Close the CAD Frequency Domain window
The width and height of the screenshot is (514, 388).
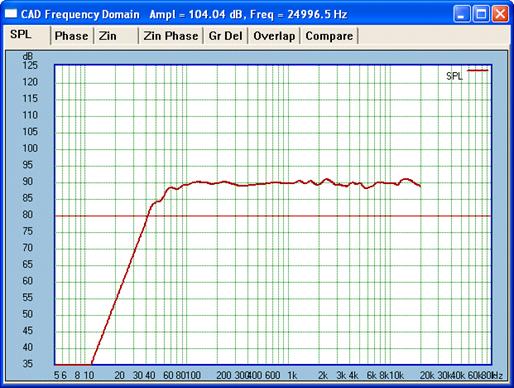tap(500, 14)
